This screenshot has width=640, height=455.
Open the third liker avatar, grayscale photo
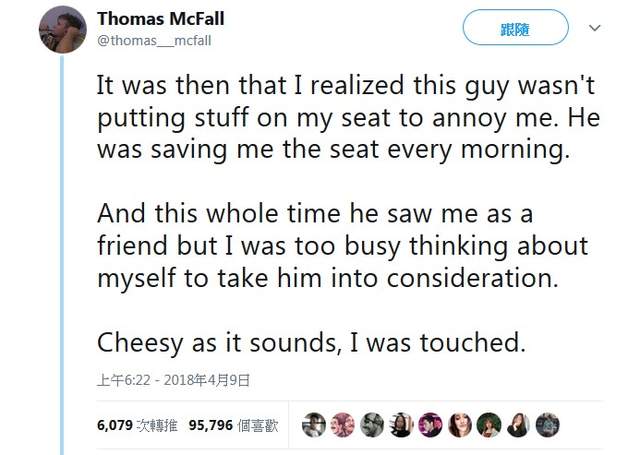click(x=372, y=424)
